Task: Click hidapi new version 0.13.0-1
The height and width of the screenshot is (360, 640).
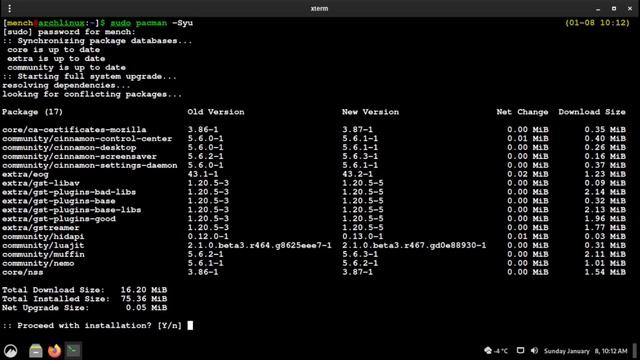Action: (362, 237)
